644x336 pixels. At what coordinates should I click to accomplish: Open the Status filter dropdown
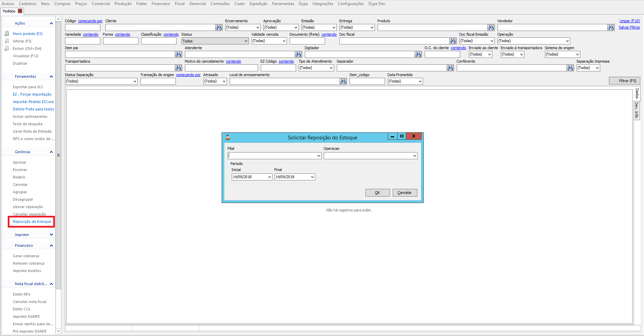click(246, 41)
